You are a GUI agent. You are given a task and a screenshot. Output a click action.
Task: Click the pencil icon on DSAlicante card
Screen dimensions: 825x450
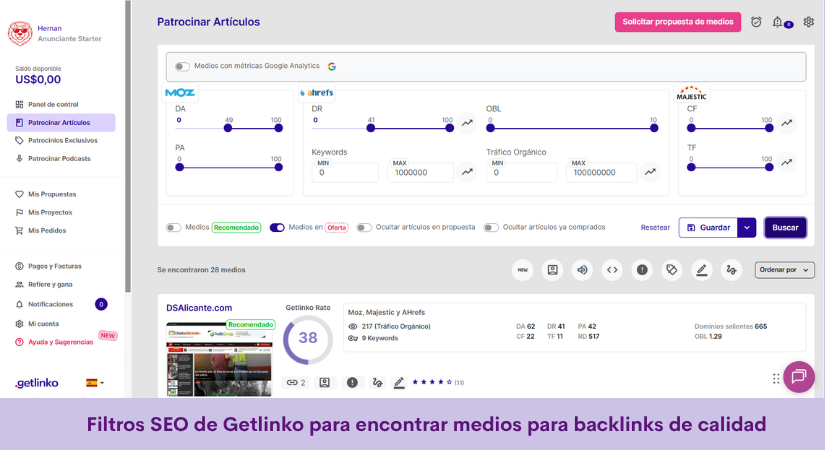pyautogui.click(x=399, y=383)
